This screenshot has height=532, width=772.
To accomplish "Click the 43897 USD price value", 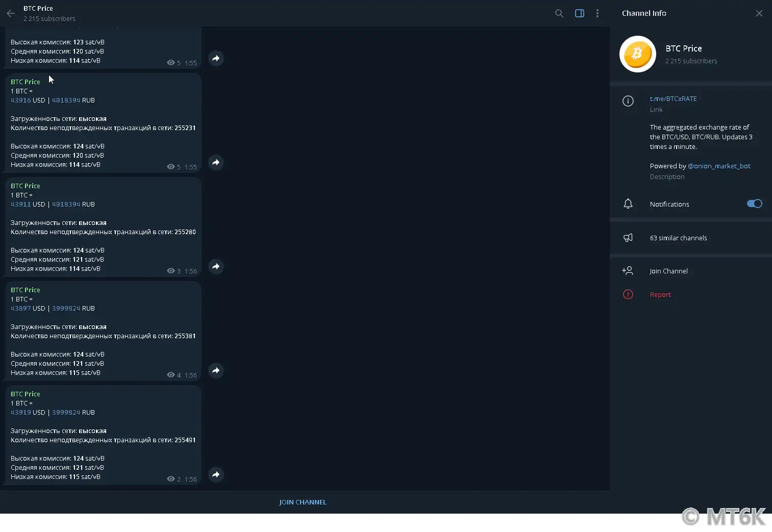I will point(21,309).
